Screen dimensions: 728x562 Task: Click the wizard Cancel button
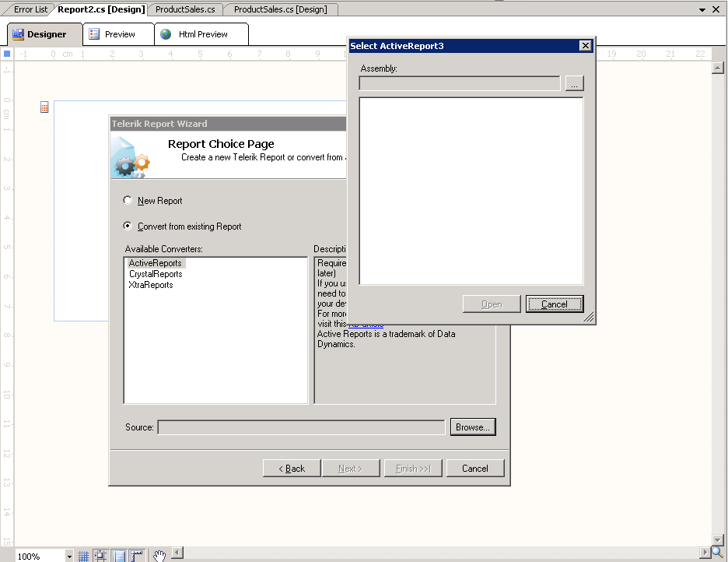click(x=475, y=468)
